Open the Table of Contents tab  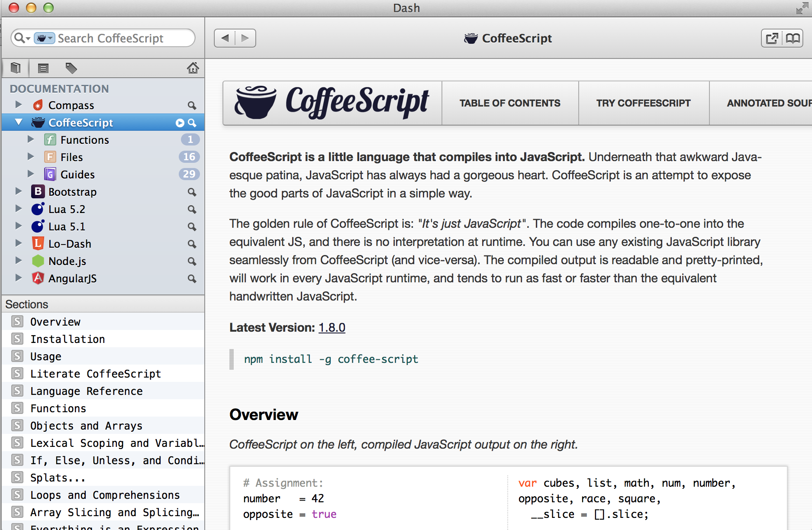(x=510, y=103)
